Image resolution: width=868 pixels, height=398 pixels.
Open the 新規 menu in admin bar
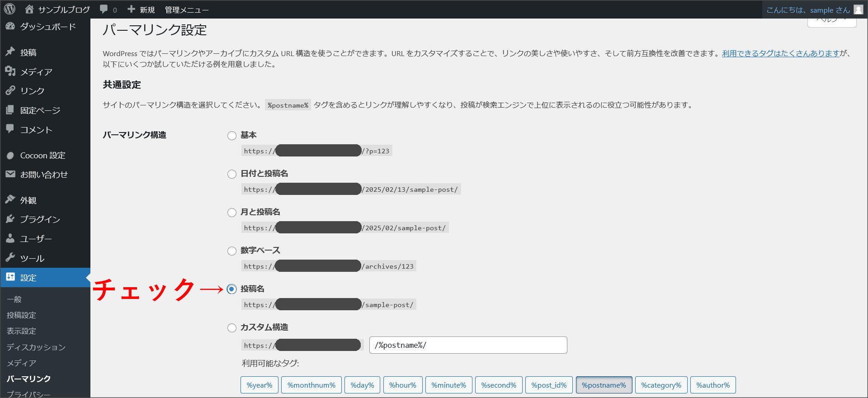tap(141, 9)
